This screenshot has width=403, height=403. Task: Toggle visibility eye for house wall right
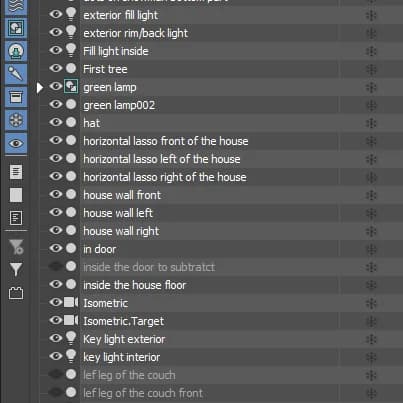56,230
